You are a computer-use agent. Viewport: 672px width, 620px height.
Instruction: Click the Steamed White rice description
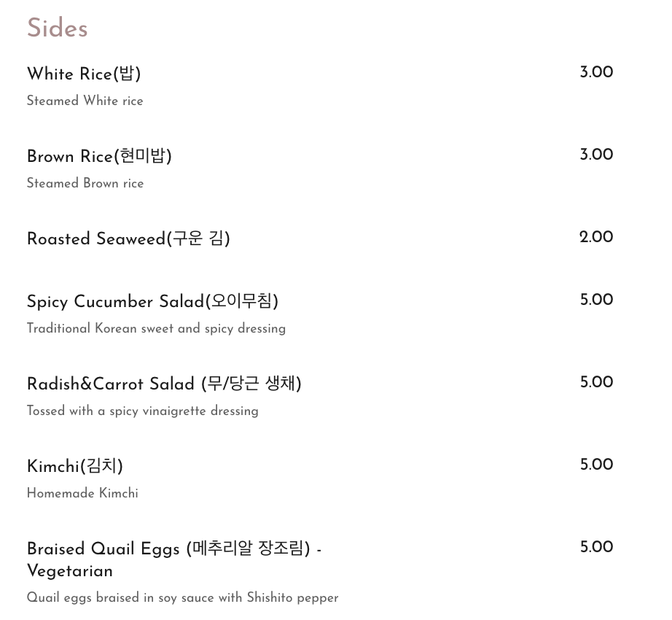coord(85,101)
